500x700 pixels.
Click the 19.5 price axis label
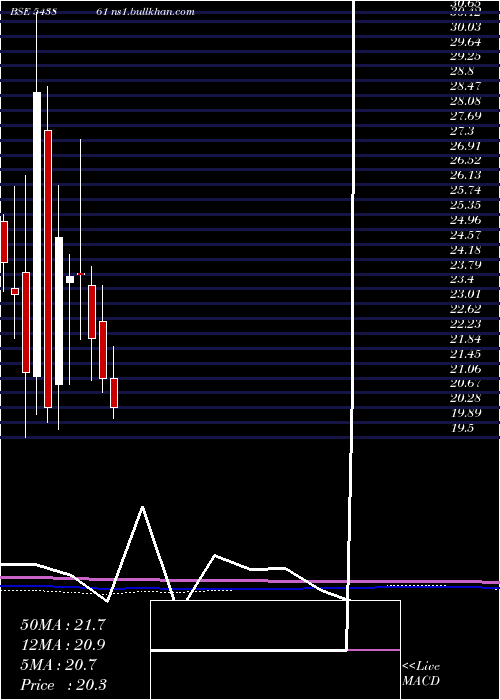pyautogui.click(x=462, y=428)
